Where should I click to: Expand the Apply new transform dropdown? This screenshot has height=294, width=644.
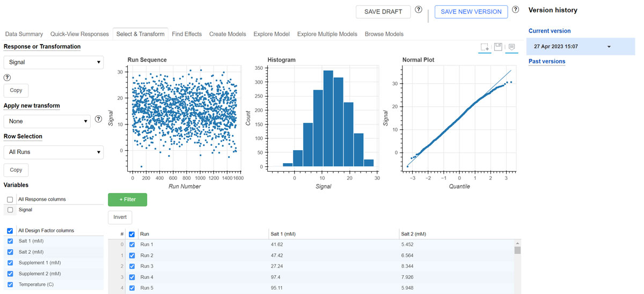(x=47, y=121)
